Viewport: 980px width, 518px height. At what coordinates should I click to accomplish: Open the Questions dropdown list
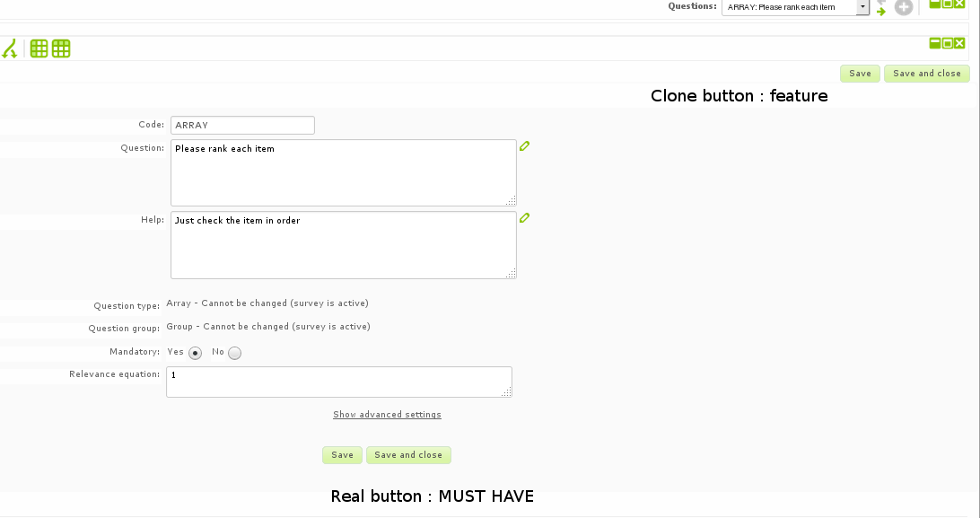point(796,7)
